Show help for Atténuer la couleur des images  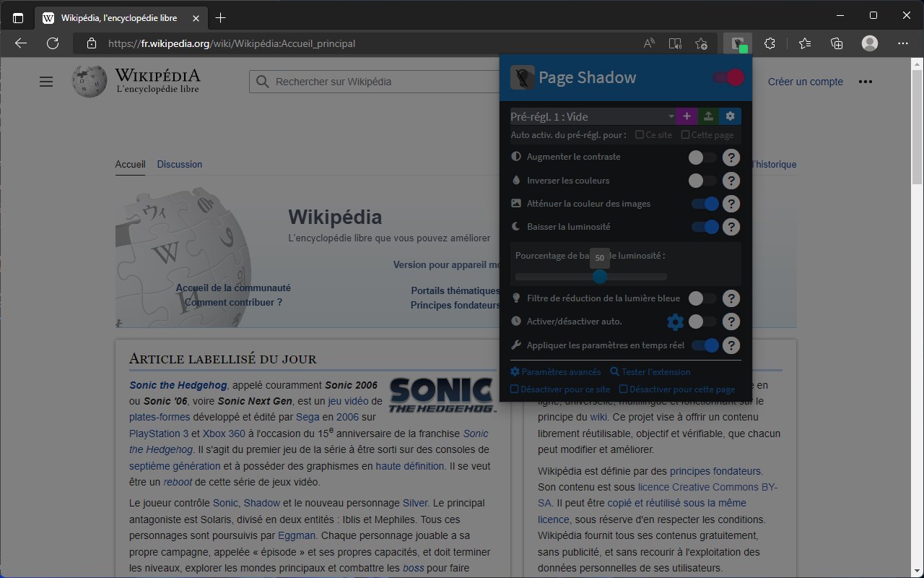coord(731,204)
